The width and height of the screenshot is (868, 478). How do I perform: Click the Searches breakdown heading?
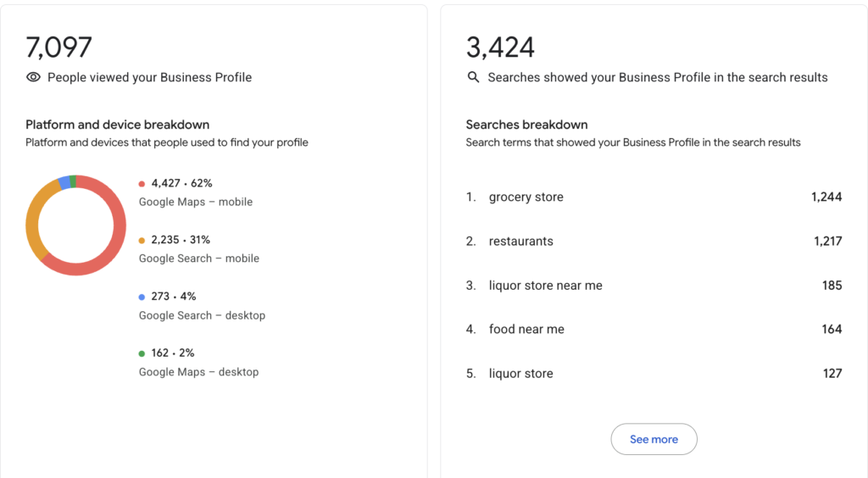click(x=526, y=125)
